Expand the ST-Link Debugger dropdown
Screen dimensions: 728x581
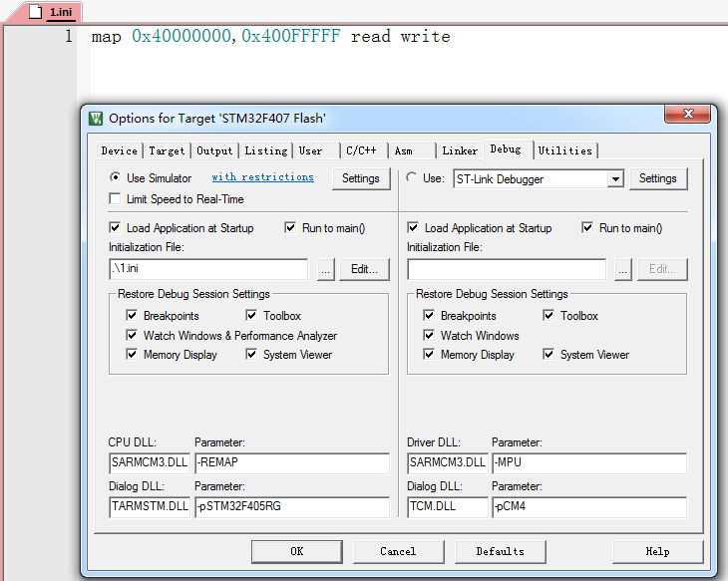pyautogui.click(x=615, y=179)
